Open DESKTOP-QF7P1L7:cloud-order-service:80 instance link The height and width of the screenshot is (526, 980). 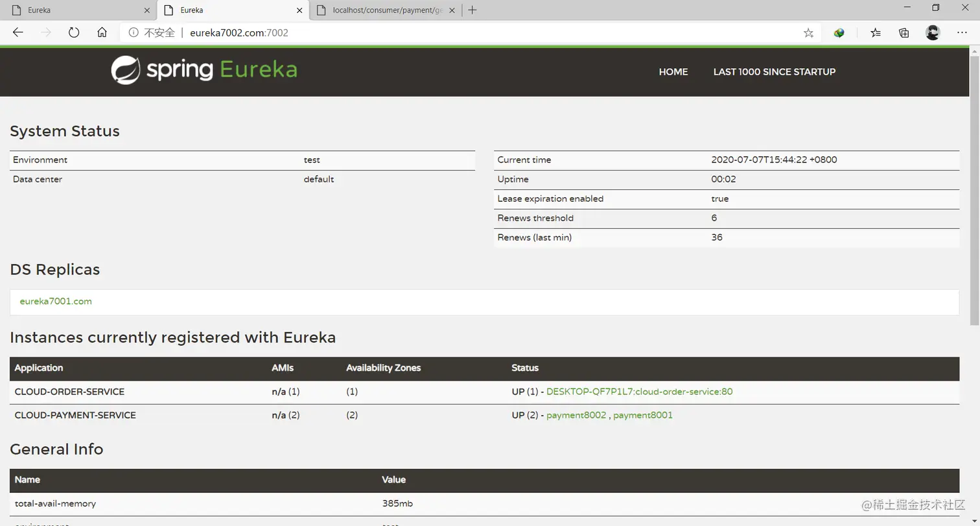click(x=640, y=392)
